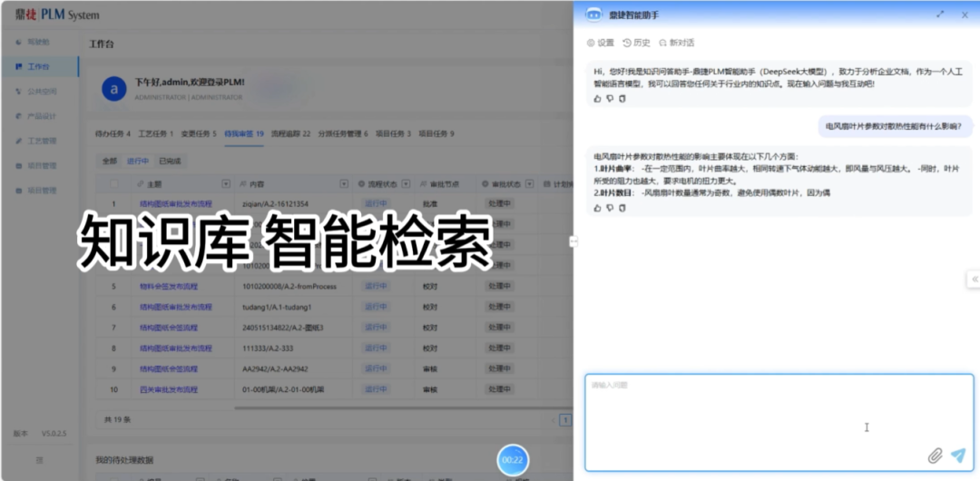980x481 pixels.
Task: Filter tasks by 已完成
Action: click(170, 162)
